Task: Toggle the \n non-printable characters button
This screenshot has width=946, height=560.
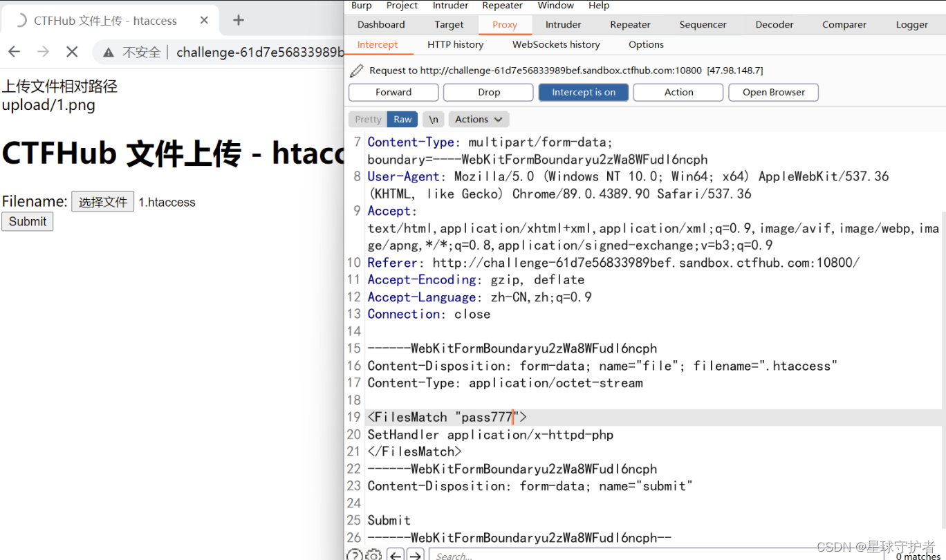Action: click(434, 120)
